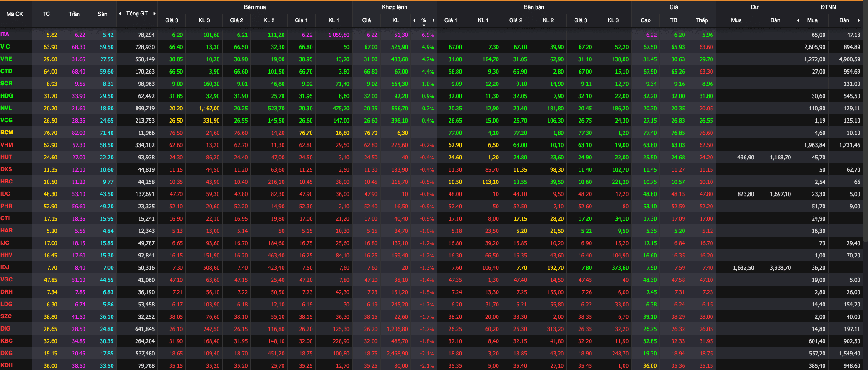Click the KL 1 header under Bên mua
Image resolution: width=868 pixels, height=370 pixels.
tap(334, 20)
